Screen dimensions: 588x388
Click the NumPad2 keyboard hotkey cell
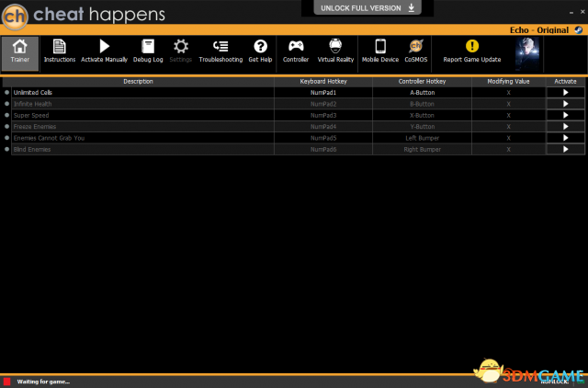point(323,104)
